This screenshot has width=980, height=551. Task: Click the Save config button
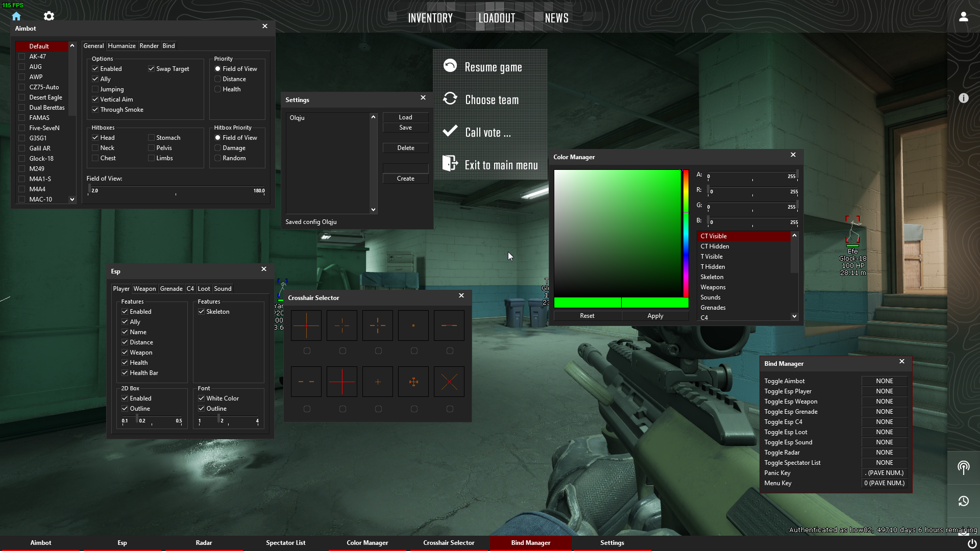click(x=405, y=128)
